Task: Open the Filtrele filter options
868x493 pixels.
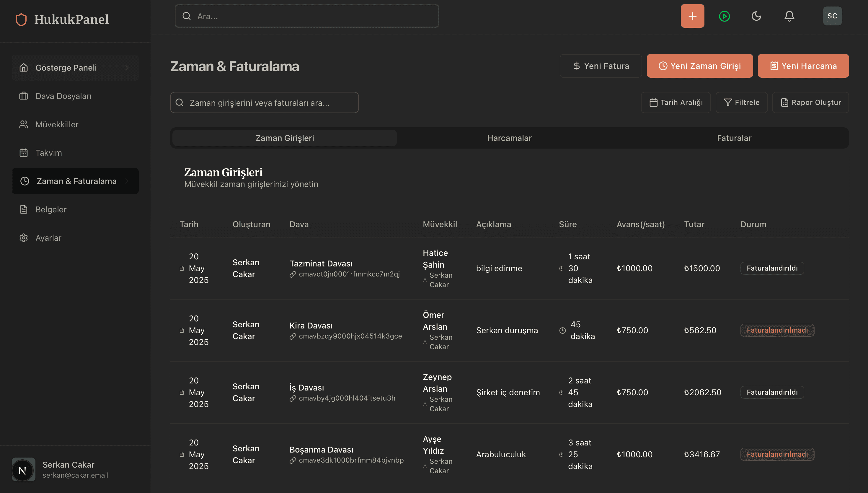Action: [x=741, y=102]
